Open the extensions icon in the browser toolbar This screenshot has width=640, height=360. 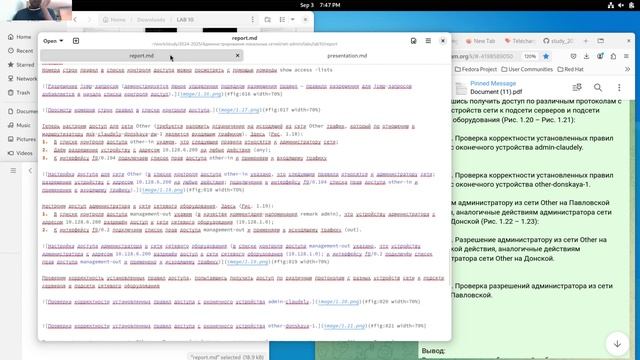point(613,56)
